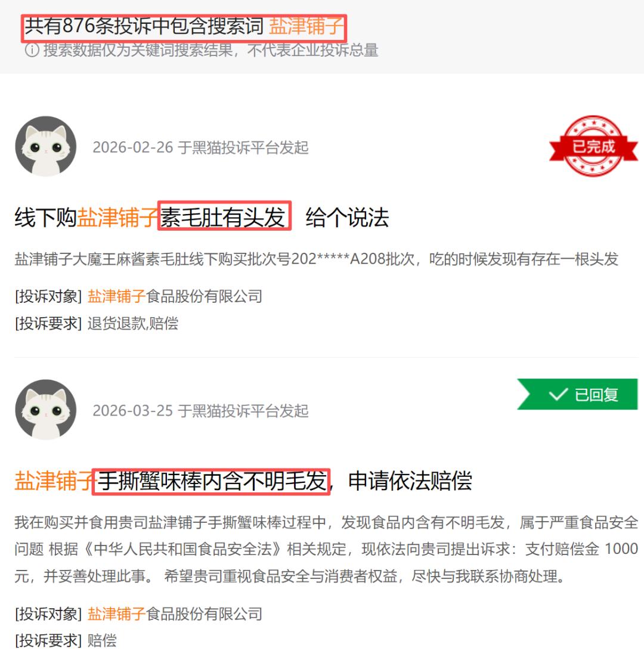Screen dimensions: 644x657
Task: Click 给个说法 in first complaint title
Action: (x=348, y=217)
